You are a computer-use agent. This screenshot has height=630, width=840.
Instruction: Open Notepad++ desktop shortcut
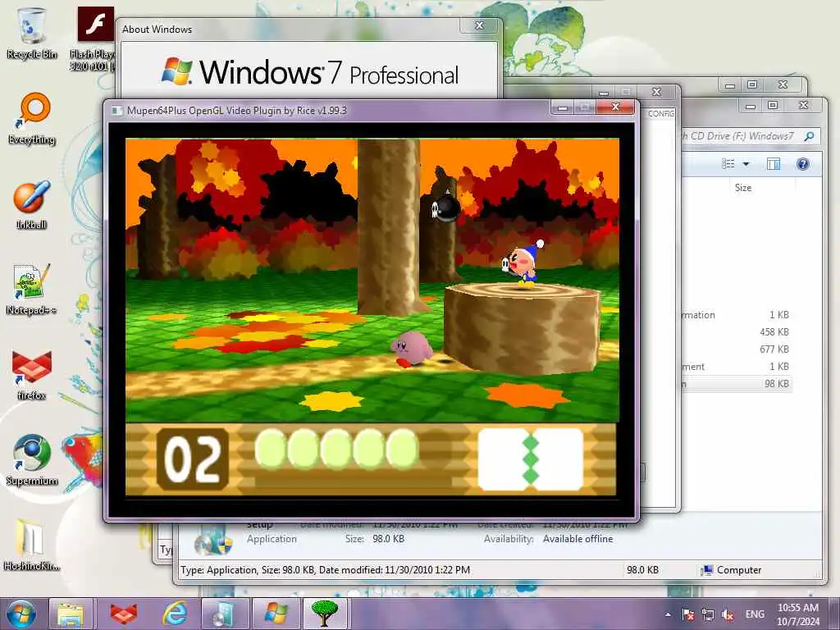(31, 290)
